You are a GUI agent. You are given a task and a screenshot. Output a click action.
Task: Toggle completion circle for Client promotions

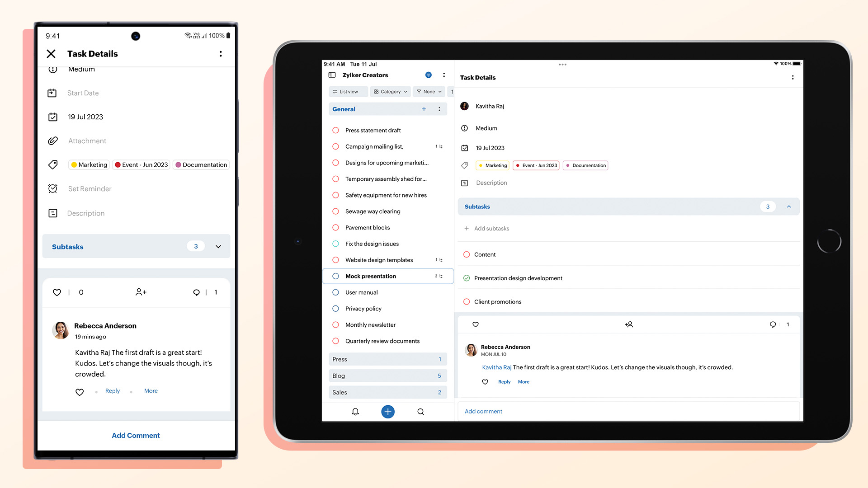click(x=467, y=301)
